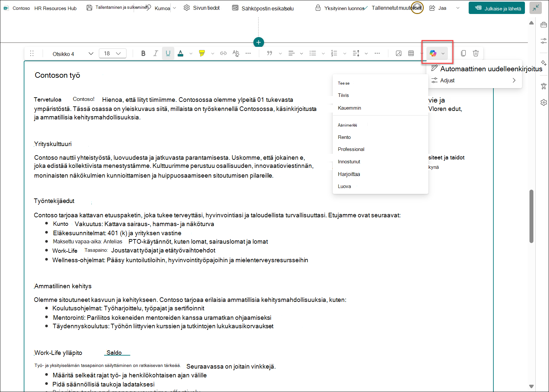Image resolution: width=549 pixels, height=392 pixels.
Task: Insert an image into the text
Action: (399, 53)
